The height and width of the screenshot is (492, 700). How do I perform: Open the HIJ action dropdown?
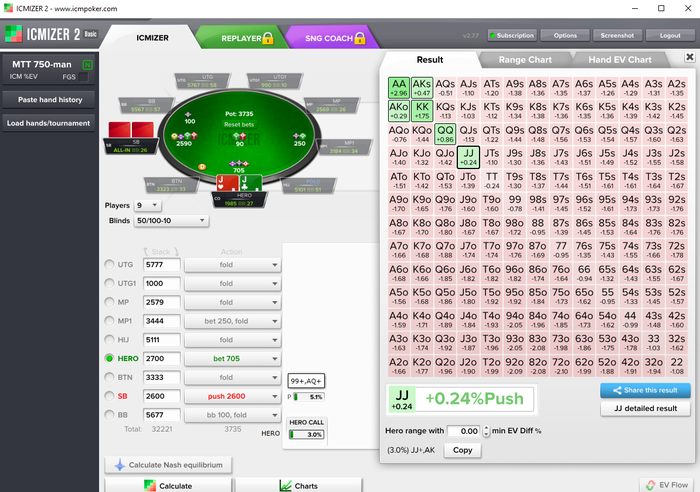233,340
